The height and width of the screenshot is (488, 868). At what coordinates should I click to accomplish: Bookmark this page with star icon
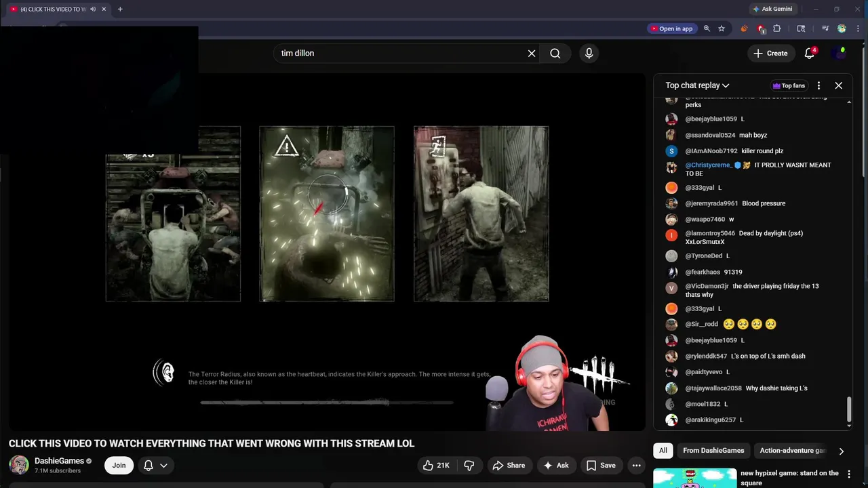click(722, 28)
